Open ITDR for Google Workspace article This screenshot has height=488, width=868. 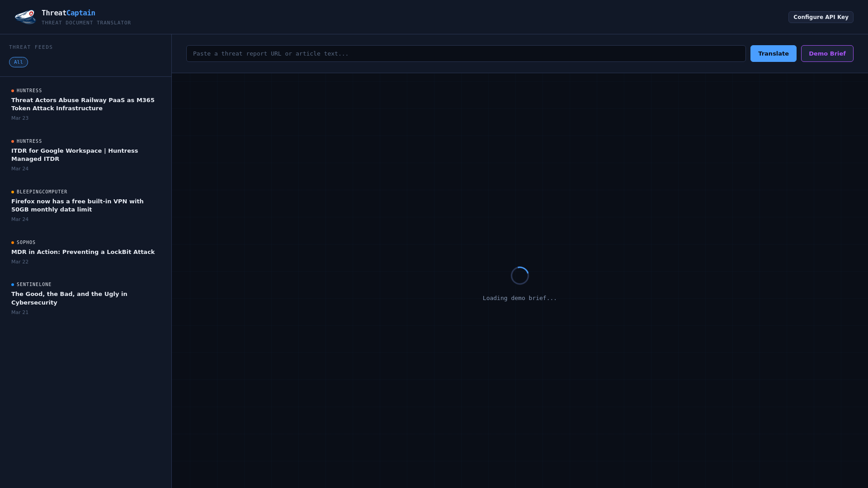(x=85, y=155)
